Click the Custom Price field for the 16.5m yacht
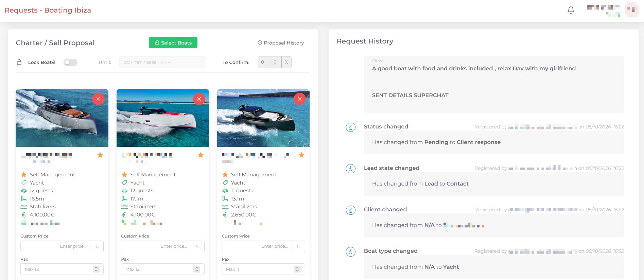 point(55,246)
